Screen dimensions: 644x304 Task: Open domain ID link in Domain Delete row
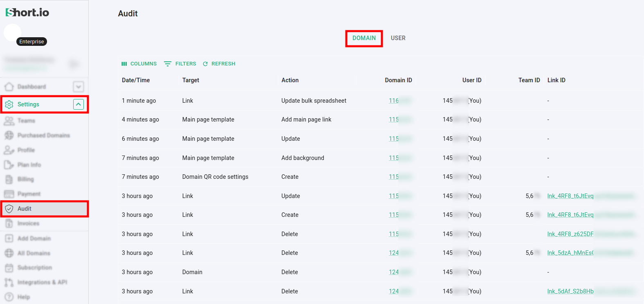click(400, 272)
